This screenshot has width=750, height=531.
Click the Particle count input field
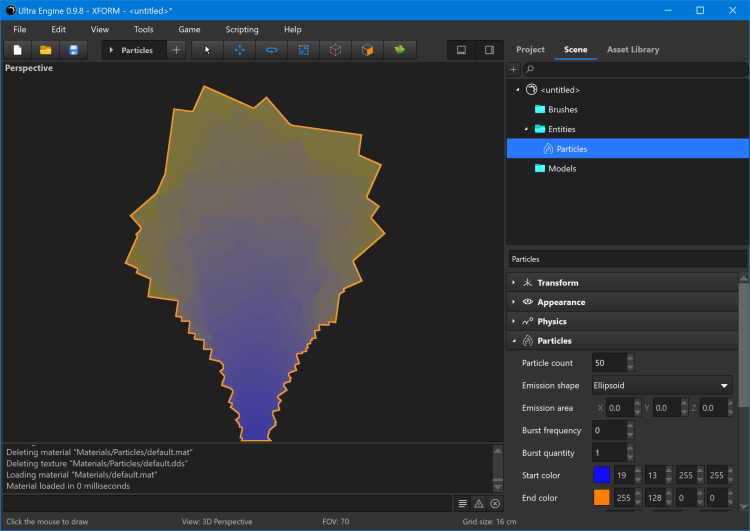tap(607, 363)
